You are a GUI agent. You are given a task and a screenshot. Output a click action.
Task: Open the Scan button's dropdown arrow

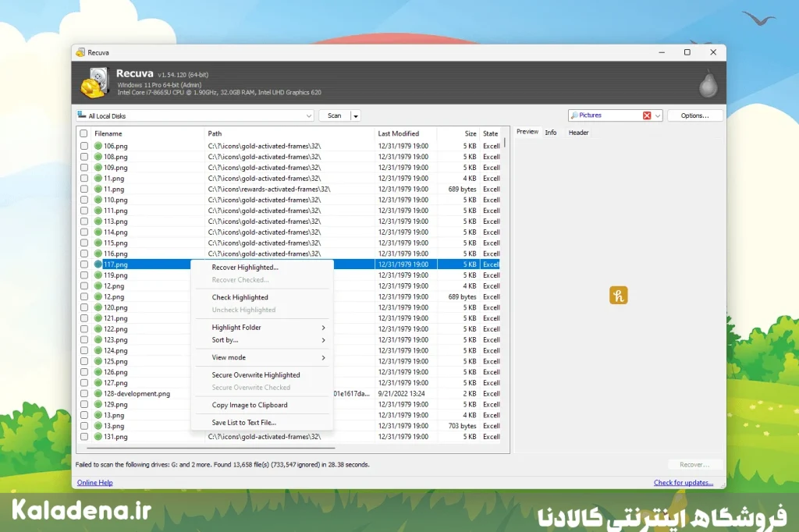click(x=356, y=115)
